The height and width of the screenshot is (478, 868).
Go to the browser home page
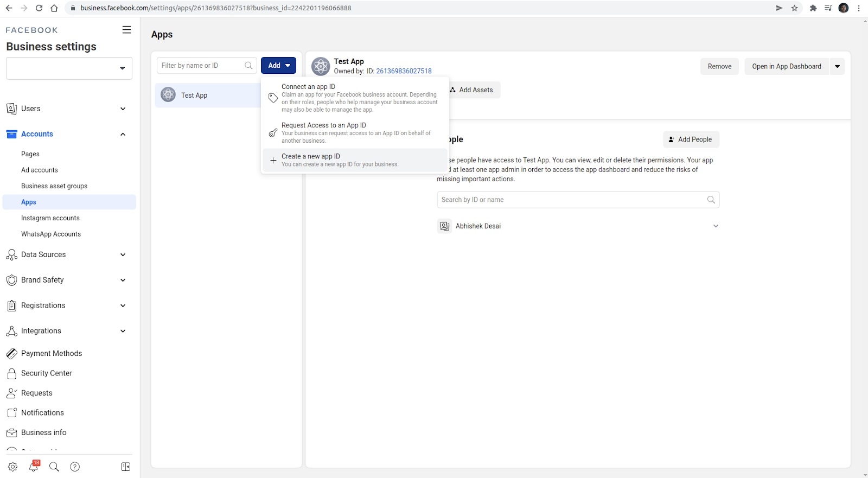click(54, 8)
